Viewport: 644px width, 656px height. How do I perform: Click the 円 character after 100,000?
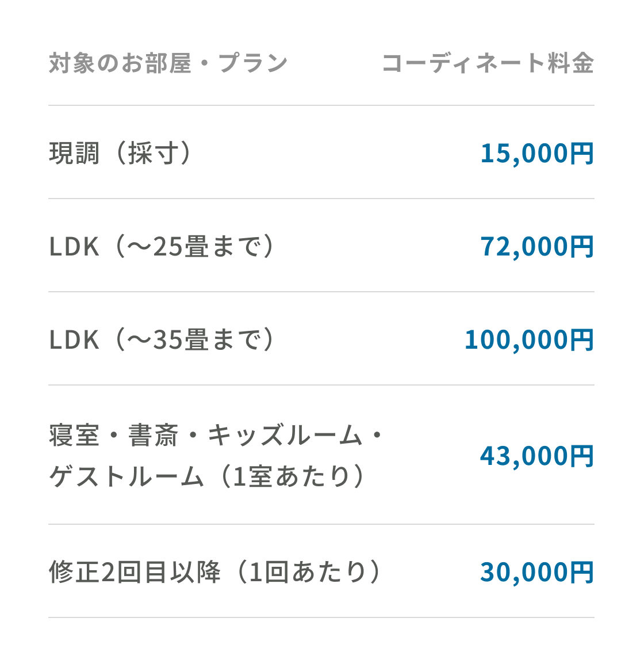pyautogui.click(x=582, y=340)
